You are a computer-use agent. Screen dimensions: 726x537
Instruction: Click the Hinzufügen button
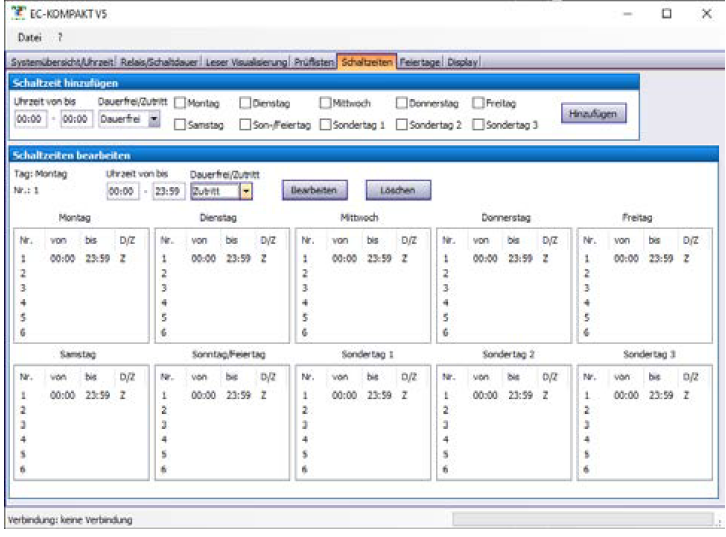(594, 113)
